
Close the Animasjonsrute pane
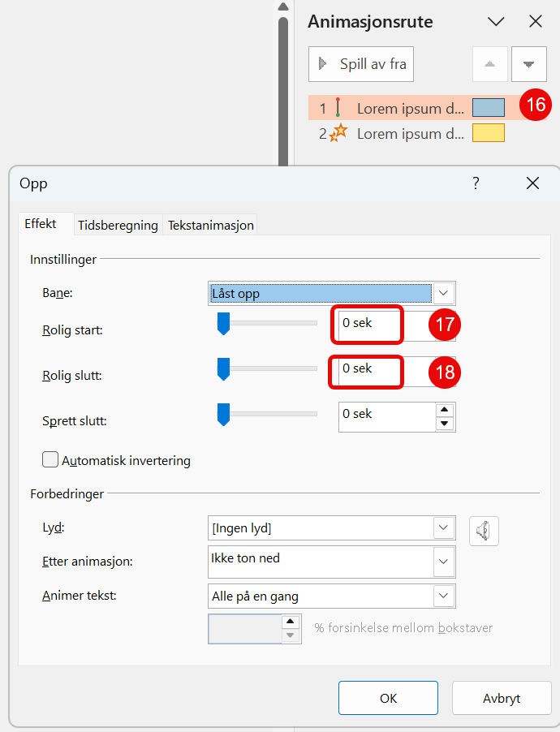click(535, 21)
